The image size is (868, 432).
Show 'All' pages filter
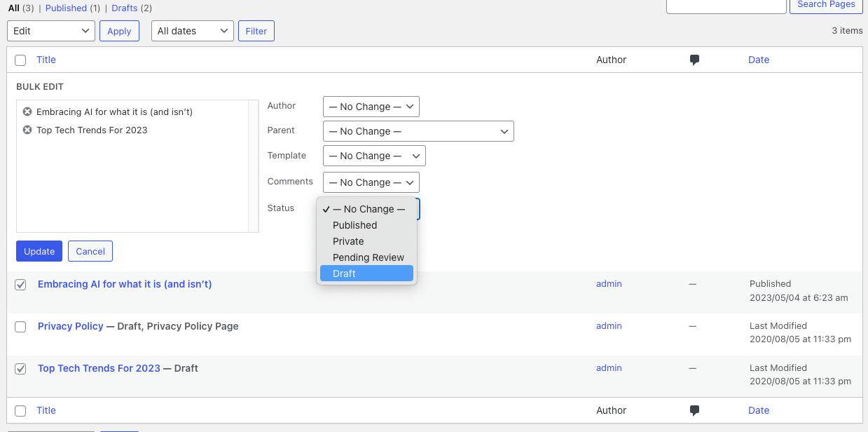point(13,8)
